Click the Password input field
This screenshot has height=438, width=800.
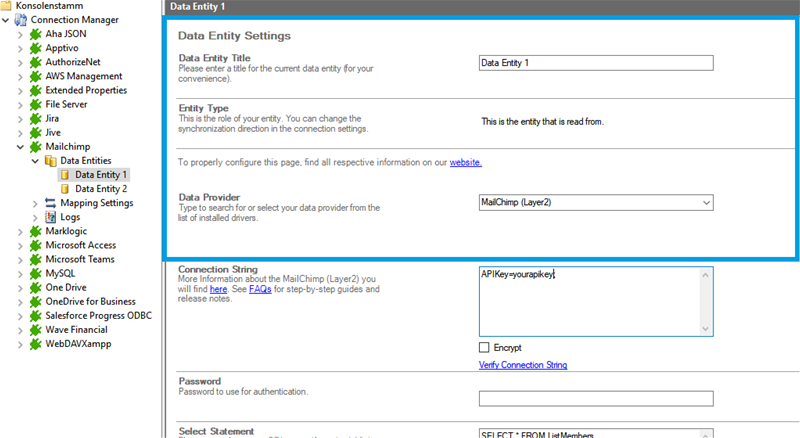595,398
